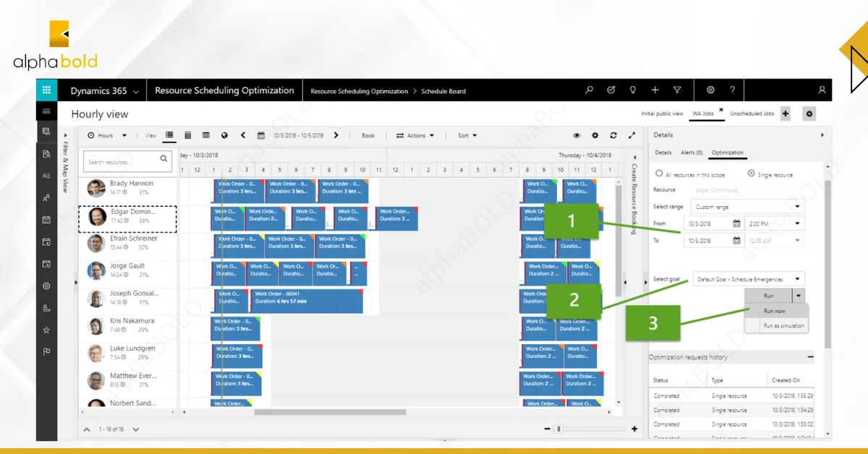Open the Custom range dropdown
868x454 pixels.
(748, 207)
